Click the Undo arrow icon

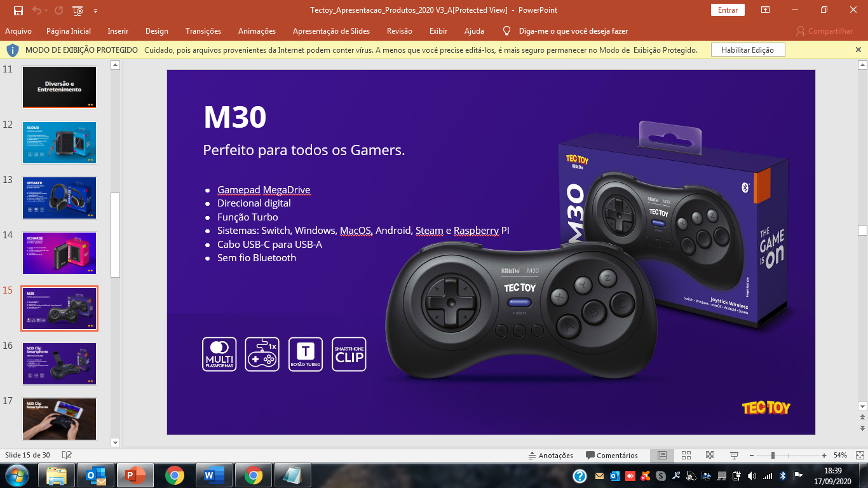pos(37,10)
